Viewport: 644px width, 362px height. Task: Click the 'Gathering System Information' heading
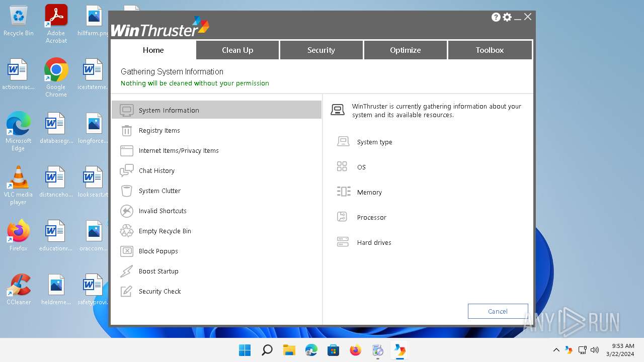tap(172, 71)
